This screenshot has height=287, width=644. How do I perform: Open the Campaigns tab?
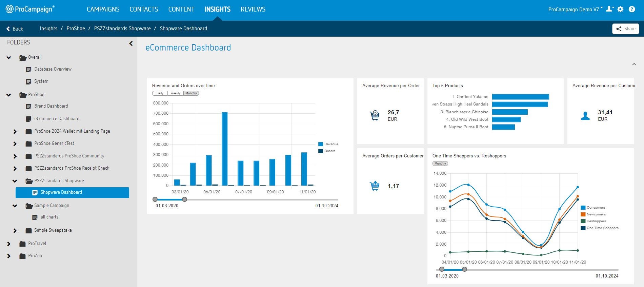(x=103, y=9)
